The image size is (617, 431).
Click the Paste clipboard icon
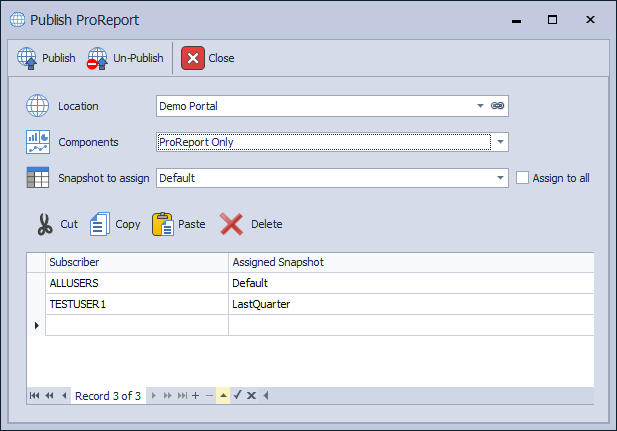(163, 224)
